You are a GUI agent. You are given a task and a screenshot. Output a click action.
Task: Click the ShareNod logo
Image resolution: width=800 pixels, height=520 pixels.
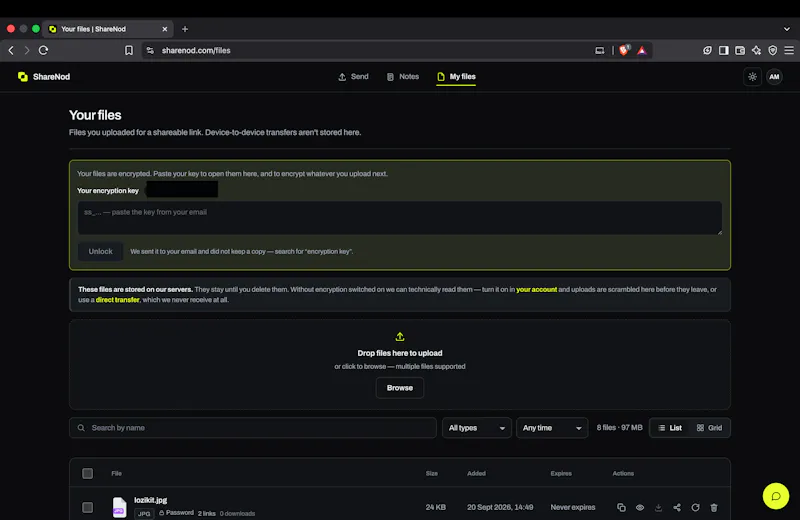pyautogui.click(x=44, y=77)
